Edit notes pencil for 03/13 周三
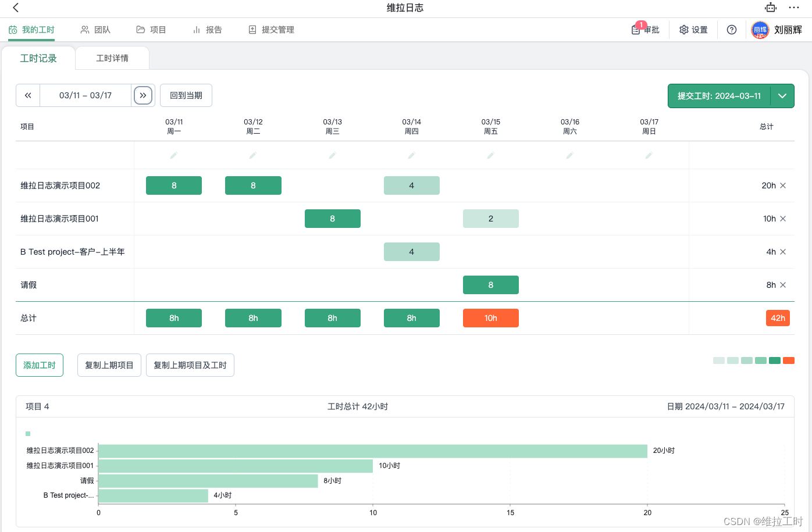The image size is (812, 532). pos(333,155)
